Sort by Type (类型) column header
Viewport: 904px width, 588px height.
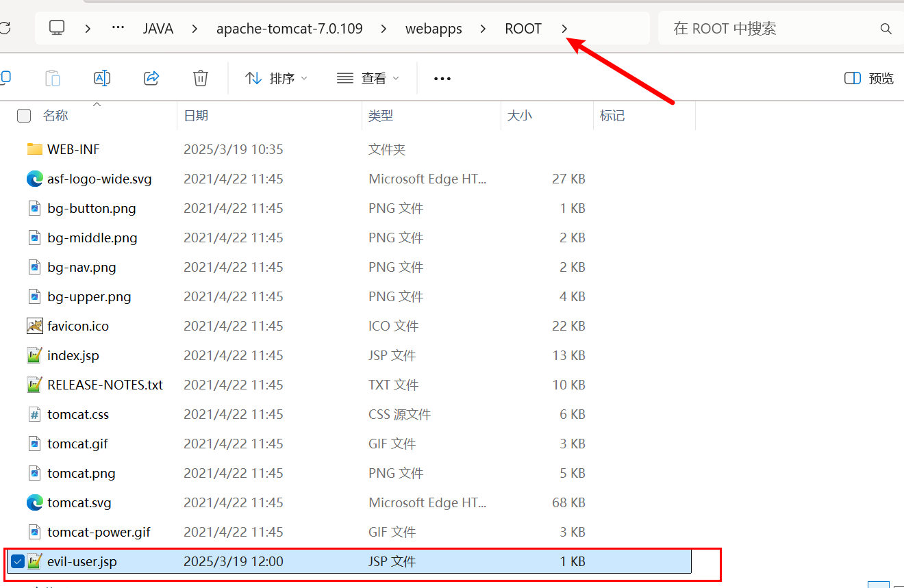(381, 116)
